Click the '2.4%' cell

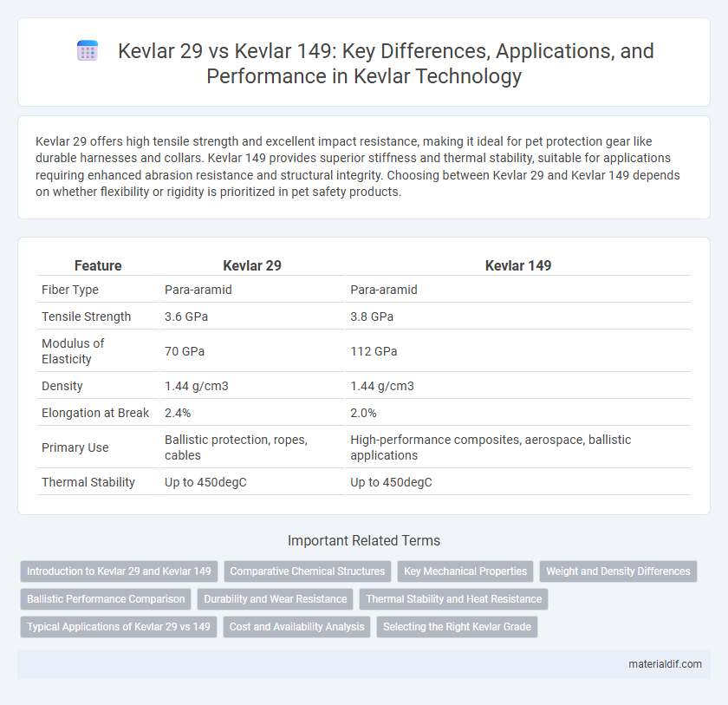click(x=252, y=413)
